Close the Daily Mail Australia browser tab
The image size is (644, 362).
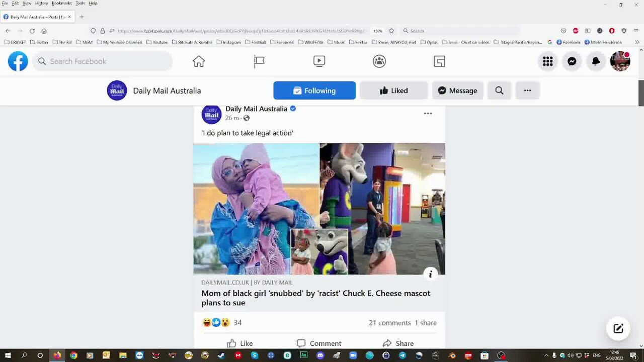point(69,17)
